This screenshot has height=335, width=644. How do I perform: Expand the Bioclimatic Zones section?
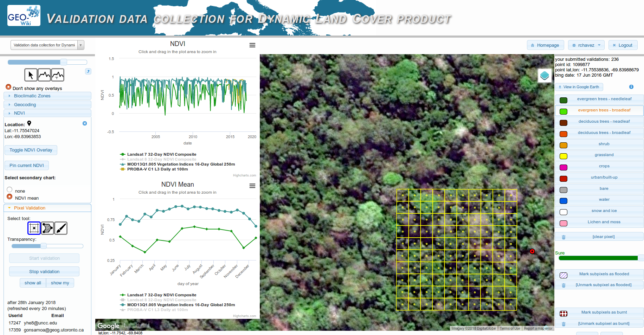point(32,96)
